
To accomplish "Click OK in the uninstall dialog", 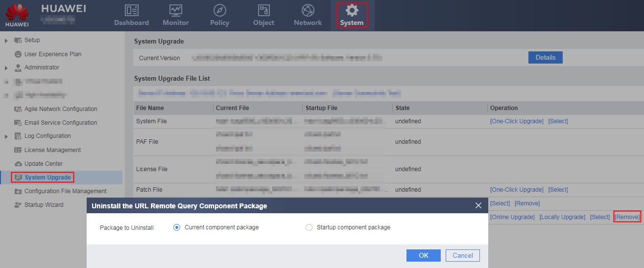I will tap(424, 255).
